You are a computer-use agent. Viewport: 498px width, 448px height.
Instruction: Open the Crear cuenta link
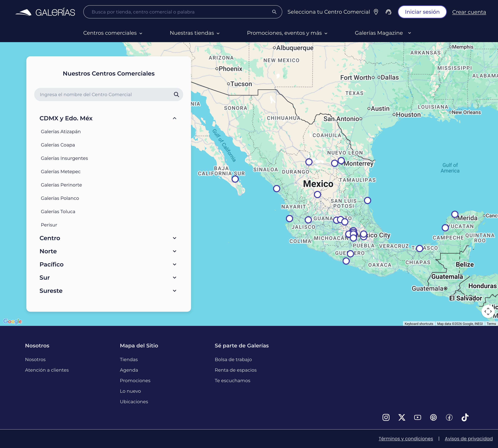pos(469,12)
